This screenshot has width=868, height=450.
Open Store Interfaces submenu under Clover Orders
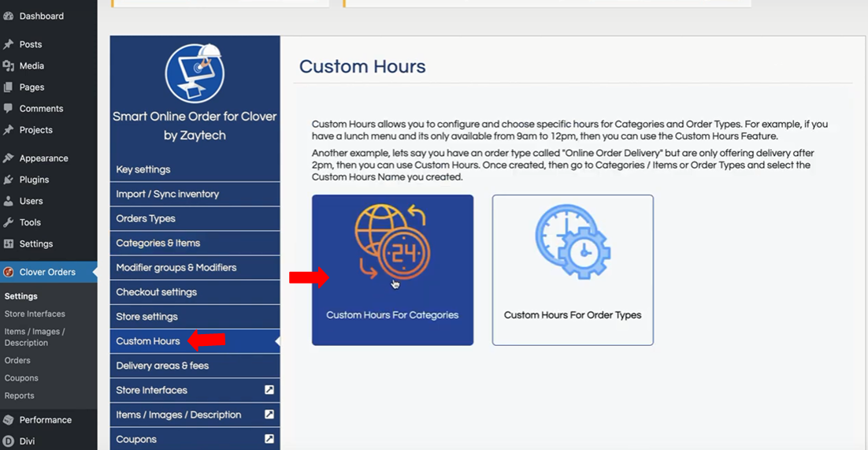point(35,314)
